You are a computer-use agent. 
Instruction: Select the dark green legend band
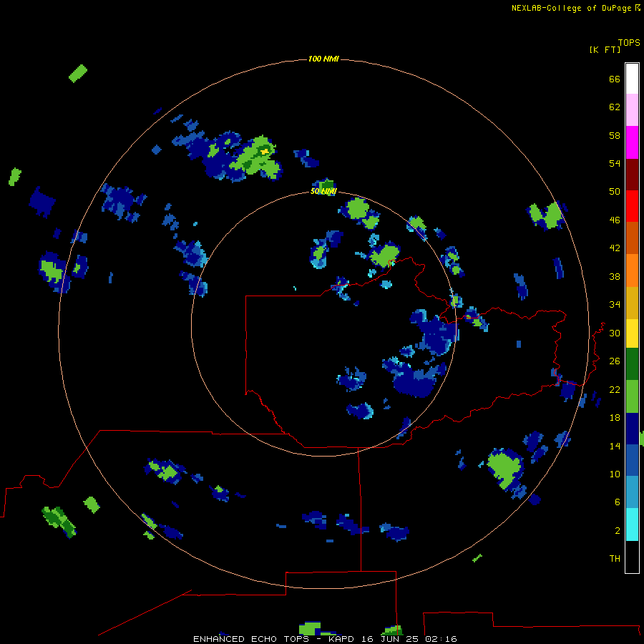632,364
